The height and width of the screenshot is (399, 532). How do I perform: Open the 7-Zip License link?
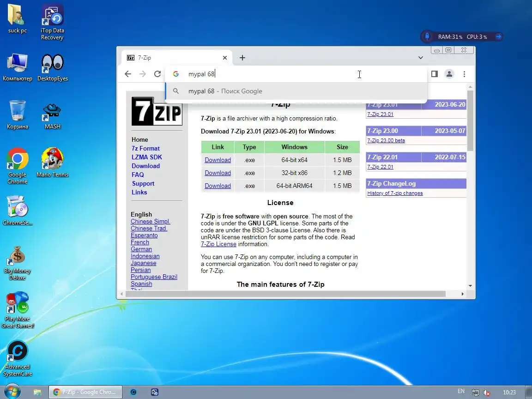[x=218, y=244]
